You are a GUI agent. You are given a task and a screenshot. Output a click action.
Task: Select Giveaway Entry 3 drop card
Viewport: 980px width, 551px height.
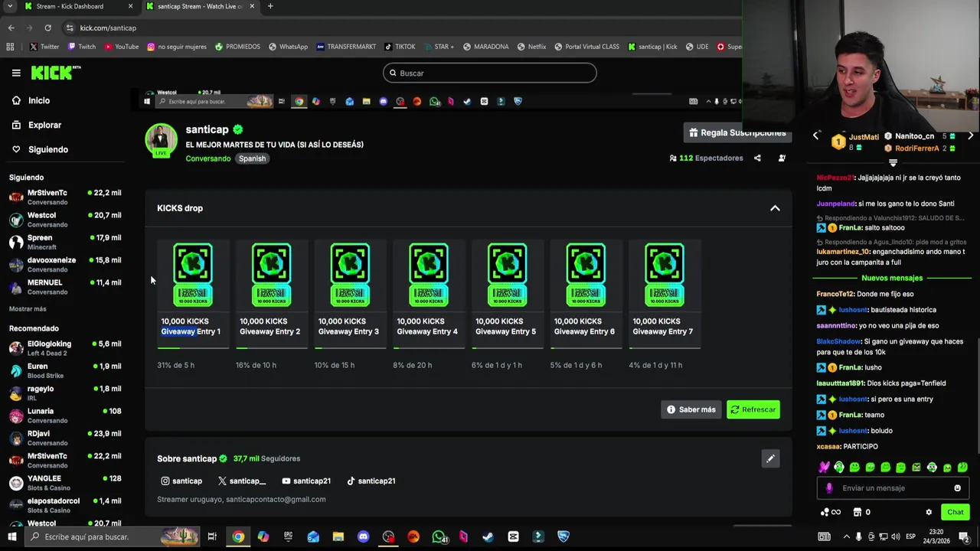[350, 295]
